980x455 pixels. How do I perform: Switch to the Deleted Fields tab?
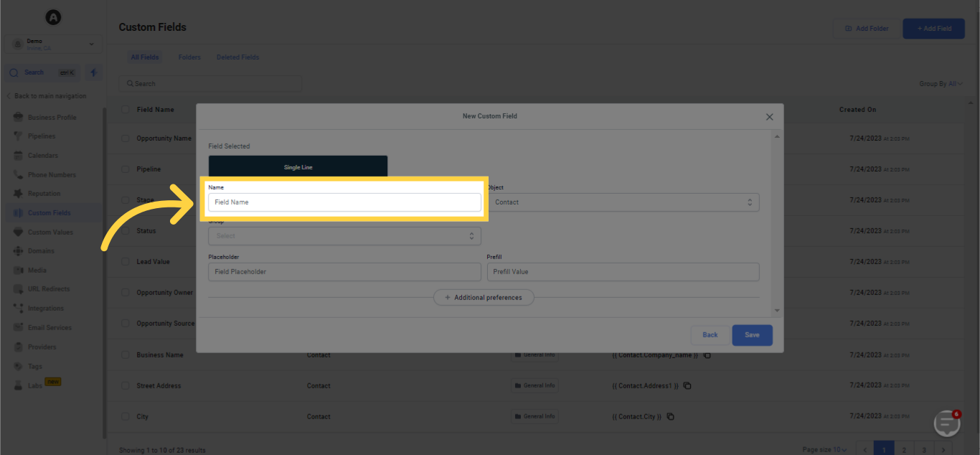(237, 57)
